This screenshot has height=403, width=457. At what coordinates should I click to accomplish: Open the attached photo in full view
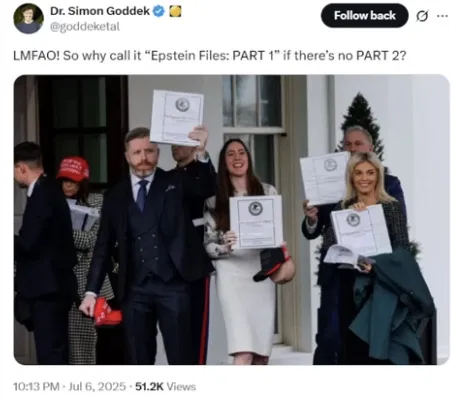(232, 220)
